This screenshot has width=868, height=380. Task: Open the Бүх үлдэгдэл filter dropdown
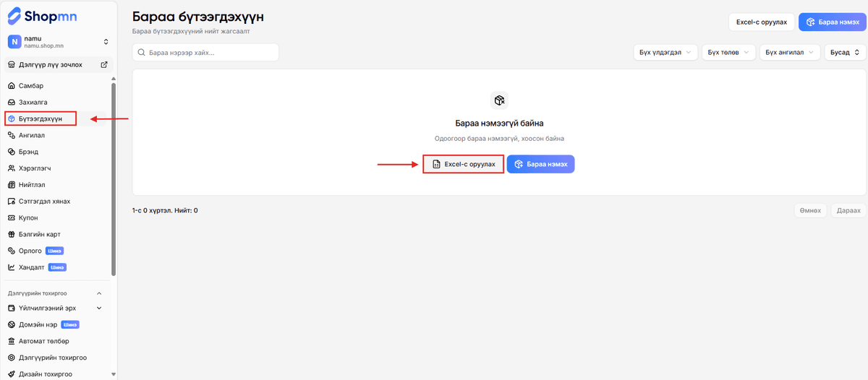coord(665,52)
